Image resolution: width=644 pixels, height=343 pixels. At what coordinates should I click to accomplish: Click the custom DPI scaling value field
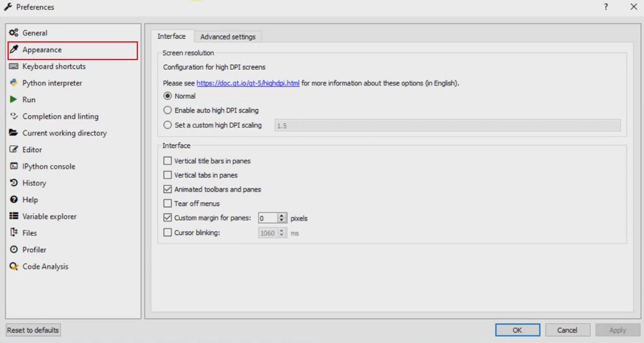pos(448,125)
